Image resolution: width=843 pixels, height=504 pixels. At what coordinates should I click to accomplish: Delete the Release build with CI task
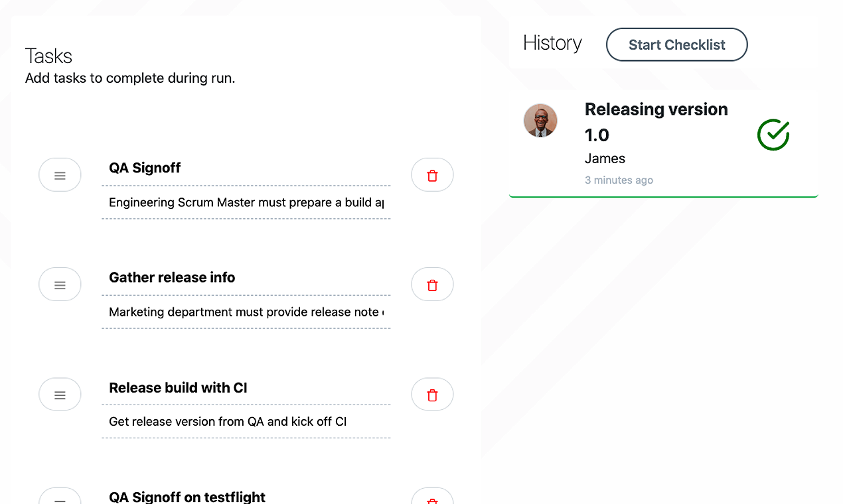[x=432, y=394]
